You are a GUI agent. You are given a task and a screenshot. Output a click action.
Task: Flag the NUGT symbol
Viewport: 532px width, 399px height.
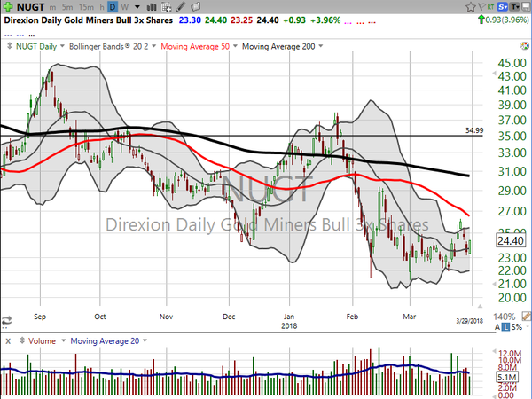pyautogui.click(x=481, y=6)
